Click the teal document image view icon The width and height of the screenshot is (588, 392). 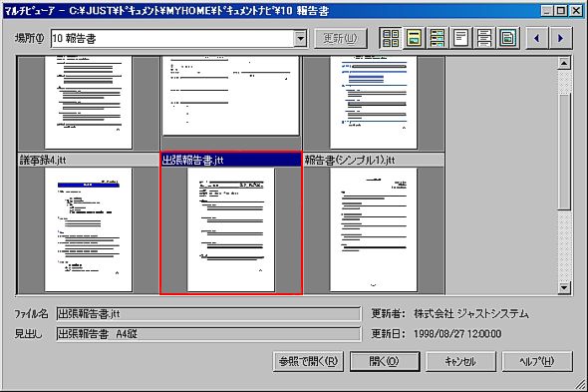tap(507, 38)
